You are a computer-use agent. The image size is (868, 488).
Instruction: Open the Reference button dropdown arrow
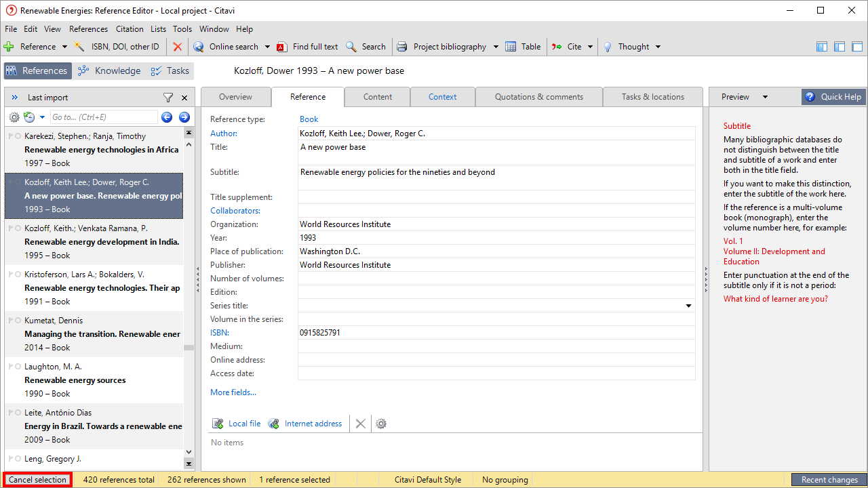(x=64, y=47)
